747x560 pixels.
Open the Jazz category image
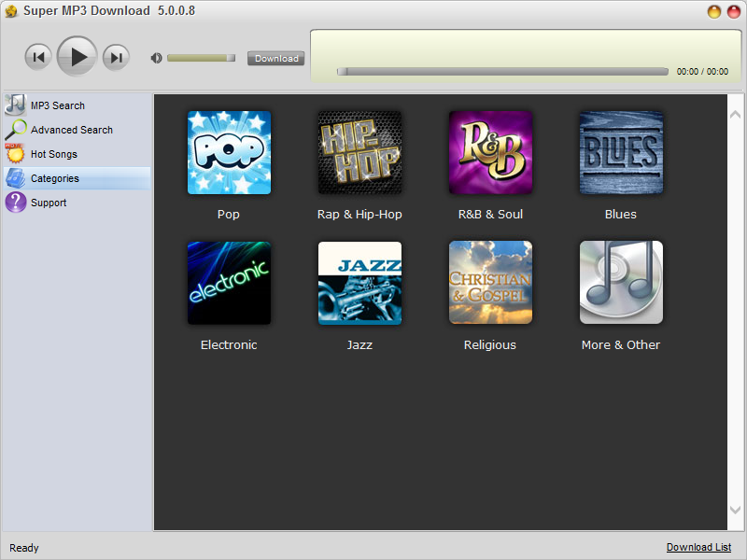[359, 283]
